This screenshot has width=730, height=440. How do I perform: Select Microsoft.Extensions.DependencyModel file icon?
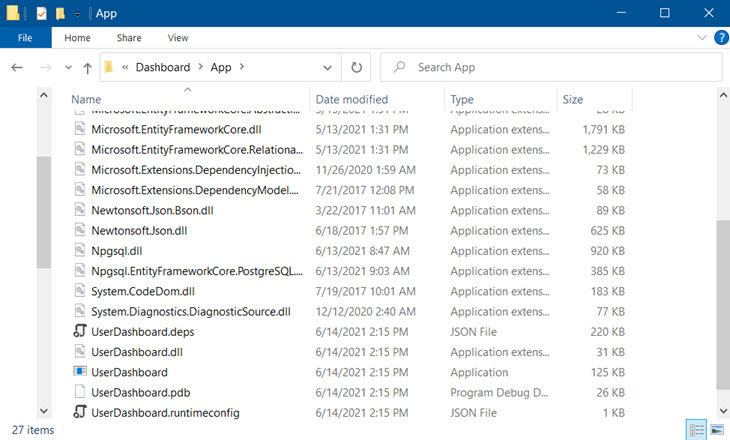pos(80,190)
